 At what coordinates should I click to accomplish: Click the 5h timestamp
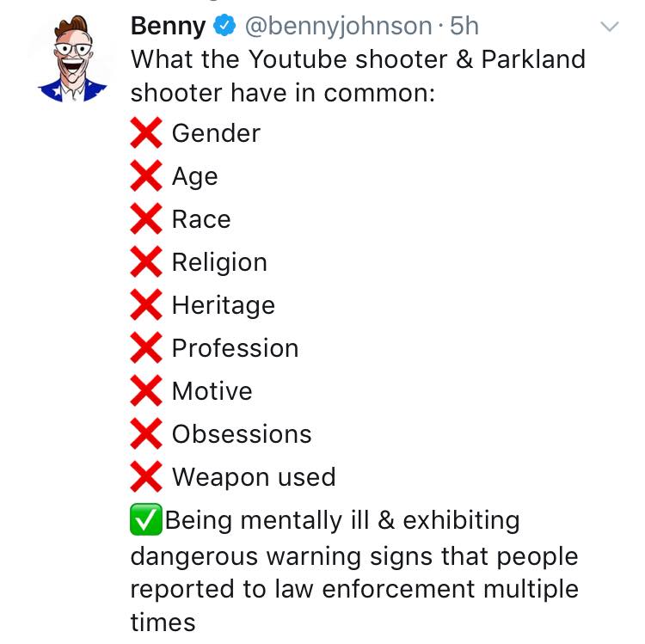[464, 26]
